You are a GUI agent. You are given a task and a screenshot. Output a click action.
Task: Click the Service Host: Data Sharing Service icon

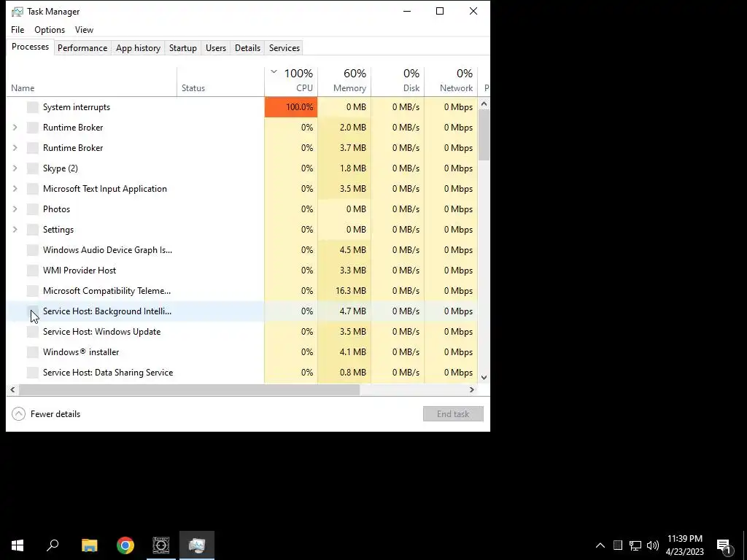point(32,373)
